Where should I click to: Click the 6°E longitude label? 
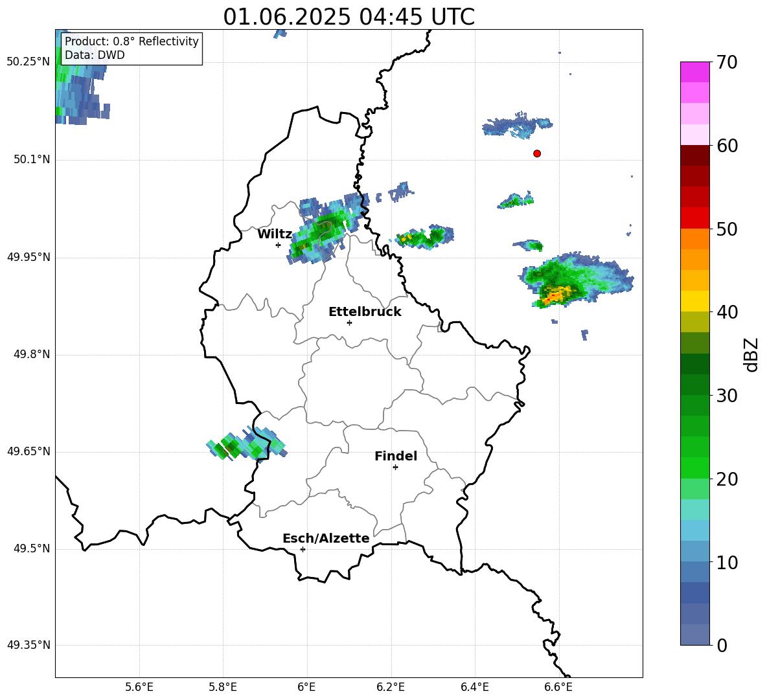click(x=306, y=687)
